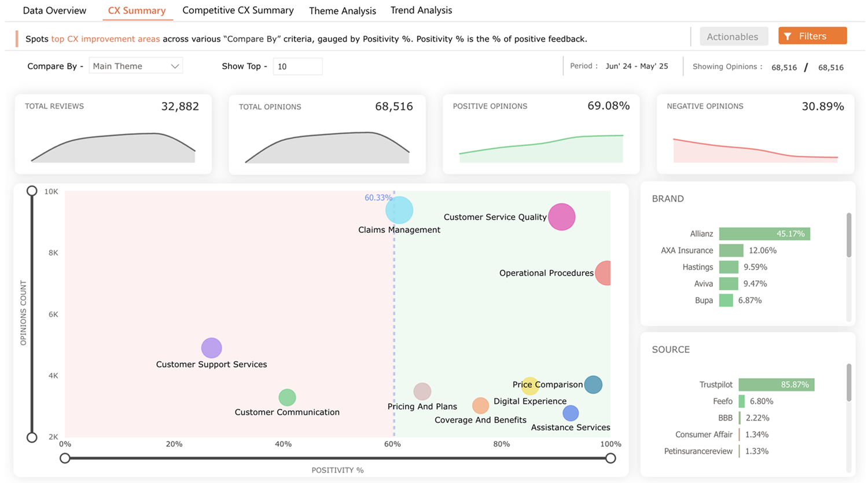868x483 pixels.
Task: Click the green Customer Communication bubble
Action: (287, 397)
